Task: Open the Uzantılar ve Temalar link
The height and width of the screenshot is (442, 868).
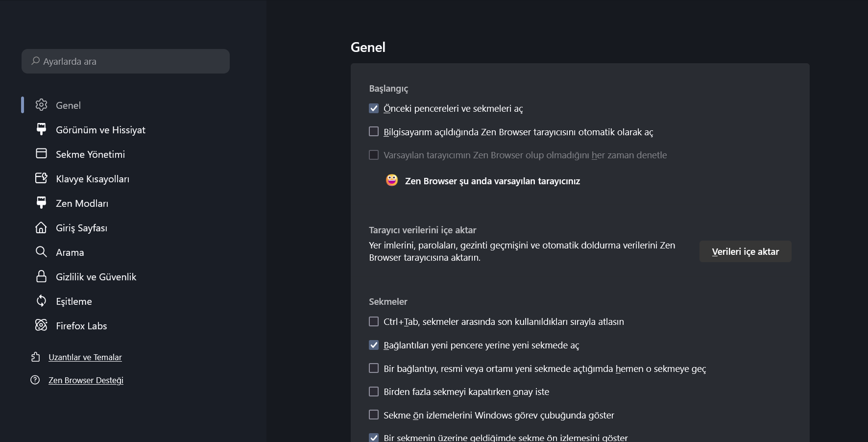Action: point(85,357)
